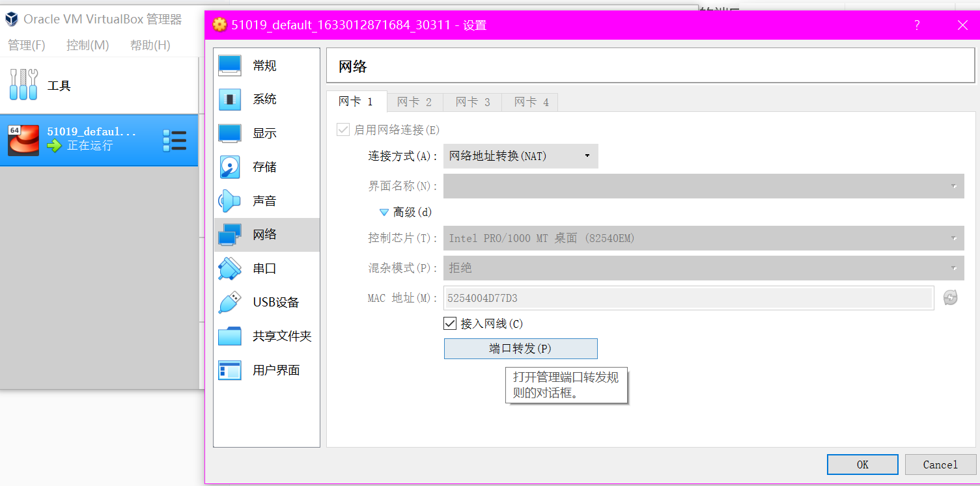Click the OK button

pyautogui.click(x=863, y=465)
